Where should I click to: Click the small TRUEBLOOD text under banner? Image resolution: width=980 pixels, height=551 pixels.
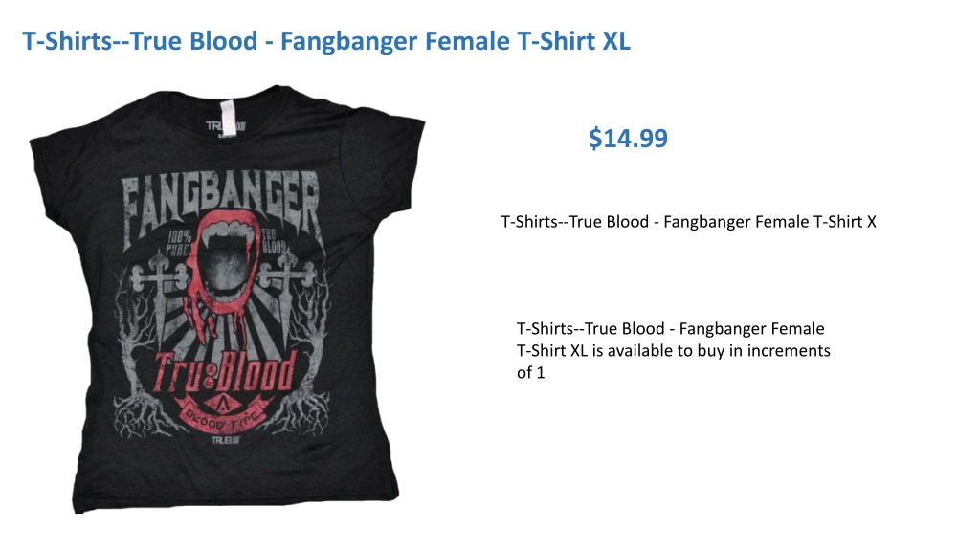tap(226, 440)
